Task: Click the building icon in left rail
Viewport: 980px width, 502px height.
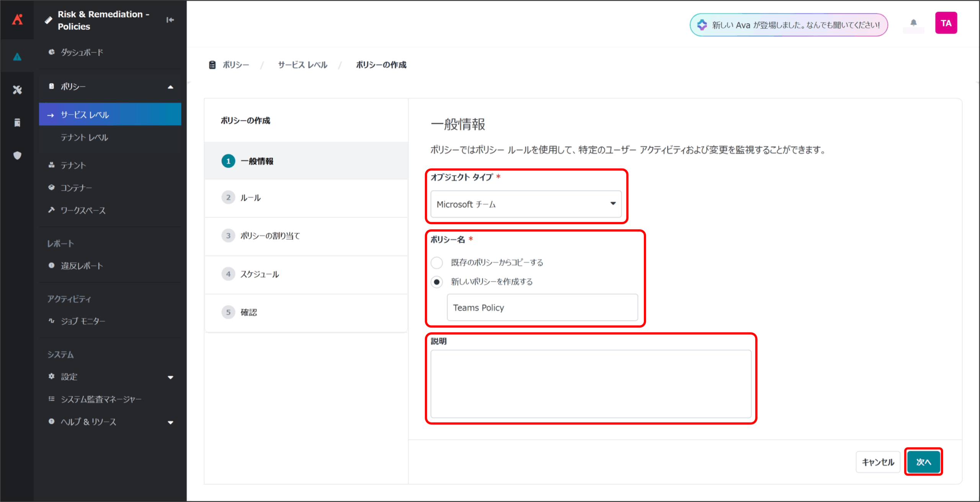Action: (17, 123)
